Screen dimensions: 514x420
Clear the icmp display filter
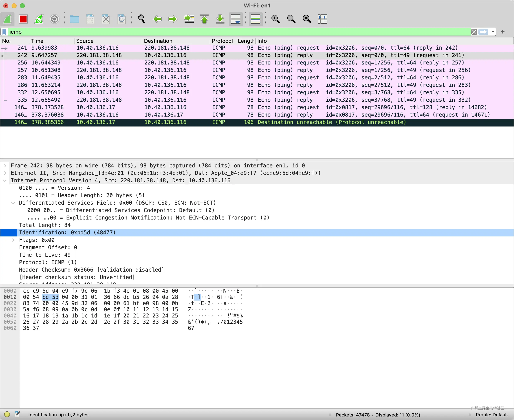coord(474,32)
